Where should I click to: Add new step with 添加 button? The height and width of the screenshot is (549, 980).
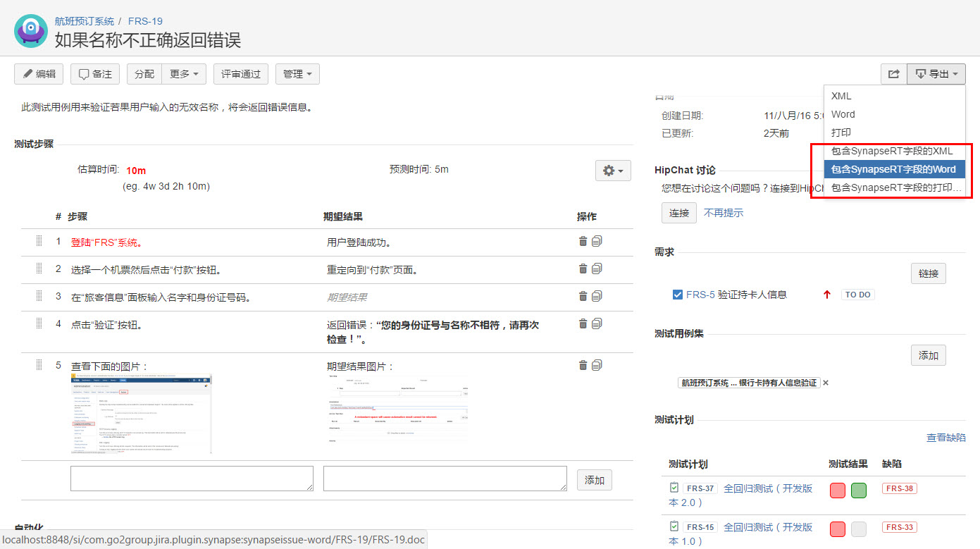[x=595, y=480]
